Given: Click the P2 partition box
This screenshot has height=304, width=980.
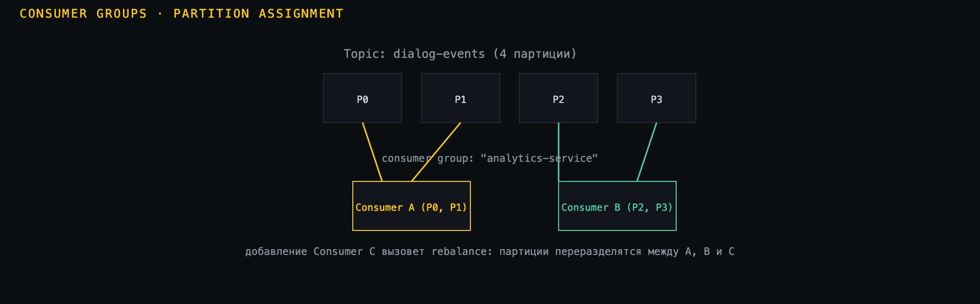Looking at the screenshot, I should (559, 98).
